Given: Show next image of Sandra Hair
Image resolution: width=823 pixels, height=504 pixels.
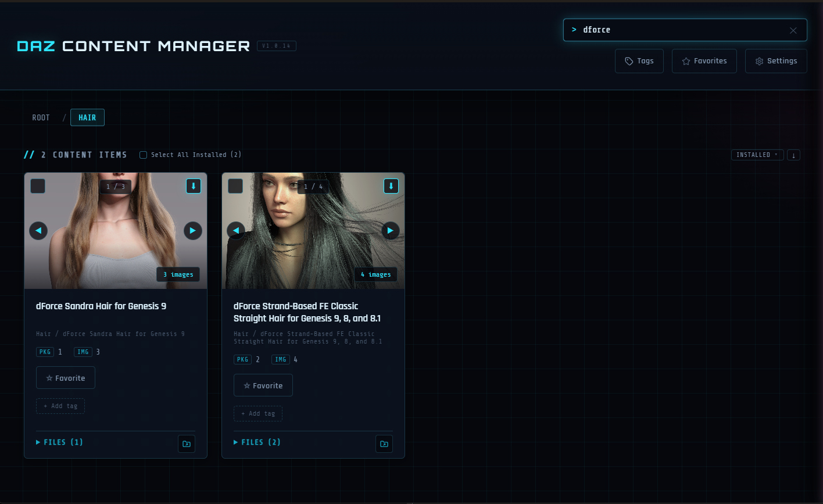Looking at the screenshot, I should pyautogui.click(x=193, y=231).
